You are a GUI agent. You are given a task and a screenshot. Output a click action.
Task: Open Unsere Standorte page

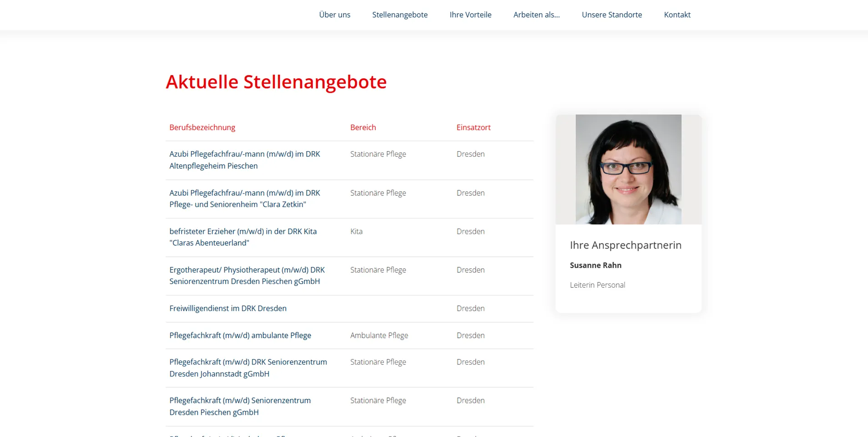point(611,15)
